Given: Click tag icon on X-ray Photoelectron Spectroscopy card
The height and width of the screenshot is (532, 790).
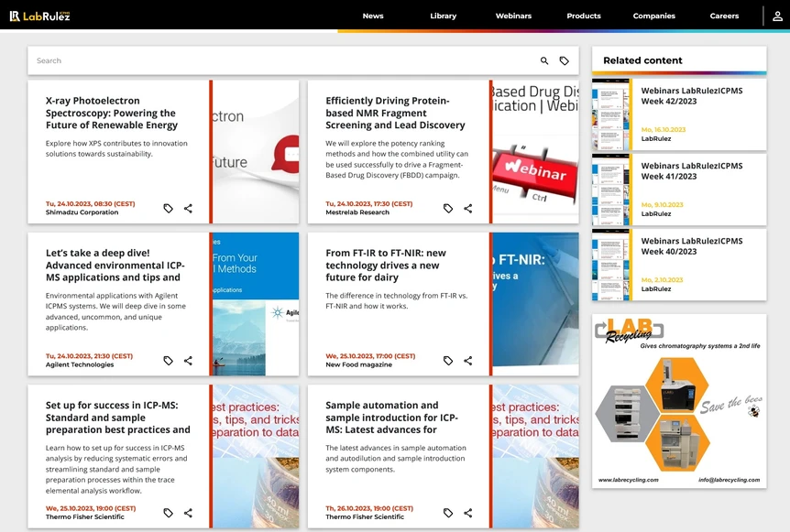Looking at the screenshot, I should (169, 209).
